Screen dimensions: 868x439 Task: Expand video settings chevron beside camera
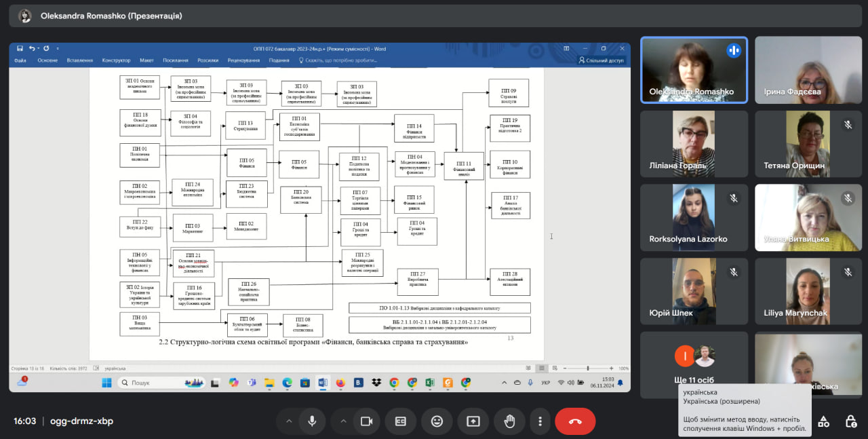[344, 421]
